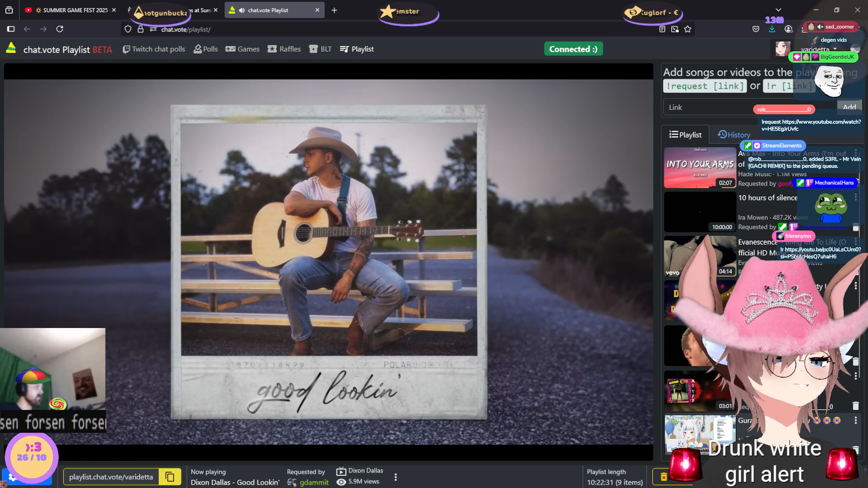
Task: Reload the chat.vote page
Action: 60,29
